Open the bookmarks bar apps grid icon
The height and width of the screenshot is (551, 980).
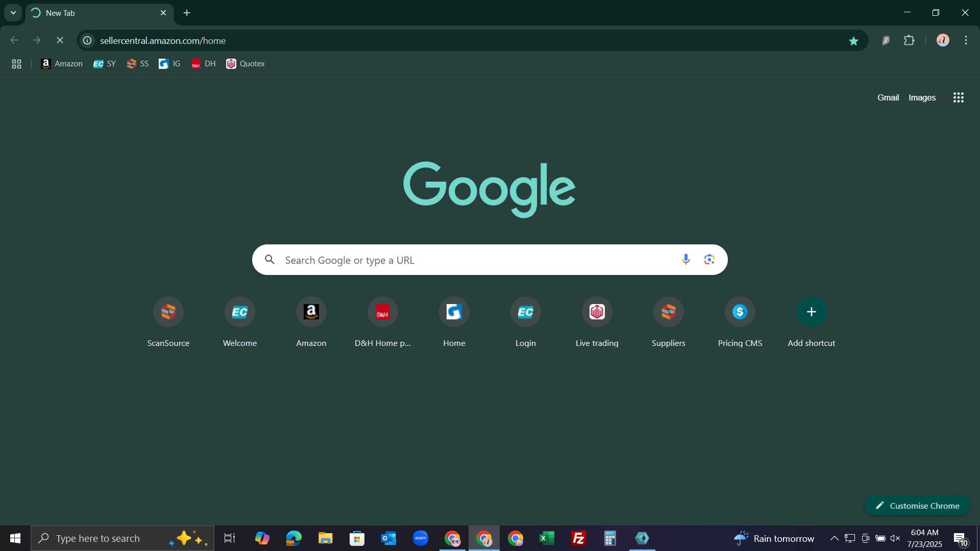(16, 64)
